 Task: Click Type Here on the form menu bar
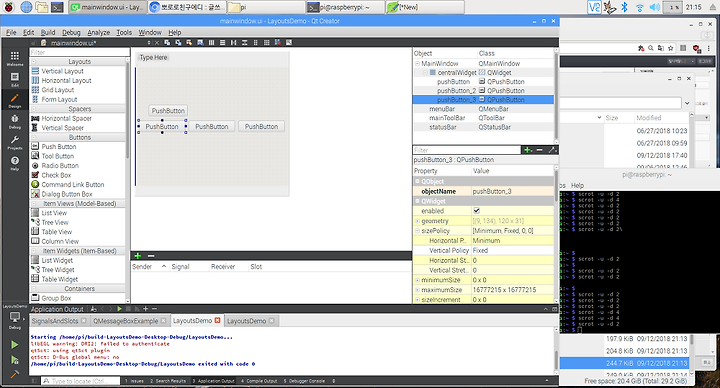(153, 57)
